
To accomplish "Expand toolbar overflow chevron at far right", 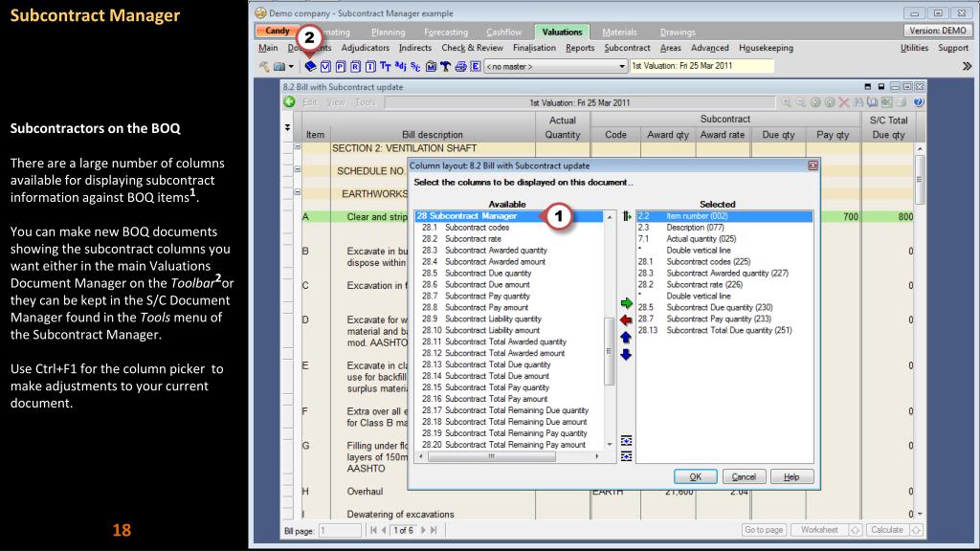I will pyautogui.click(x=967, y=66).
